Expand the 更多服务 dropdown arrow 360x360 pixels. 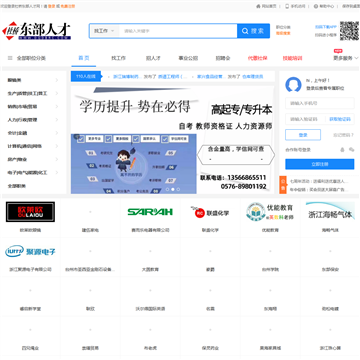click(357, 58)
